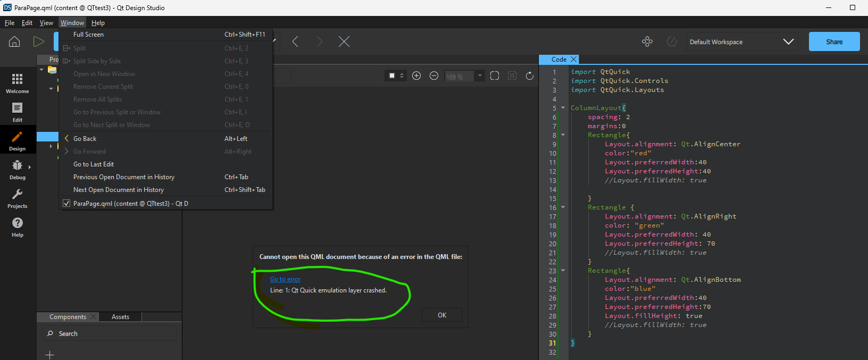Open the zoom percentage dropdown
Image resolution: width=868 pixels, height=360 pixels.
[480, 76]
